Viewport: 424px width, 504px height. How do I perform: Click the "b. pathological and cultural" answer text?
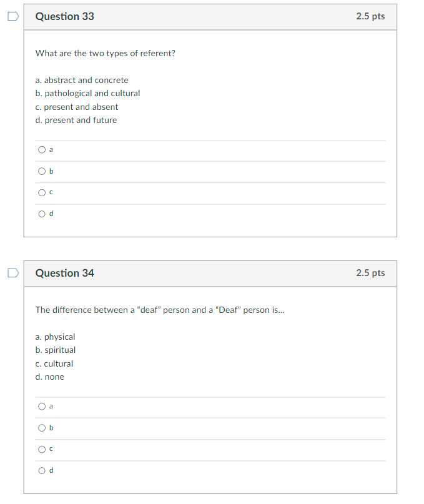point(87,93)
